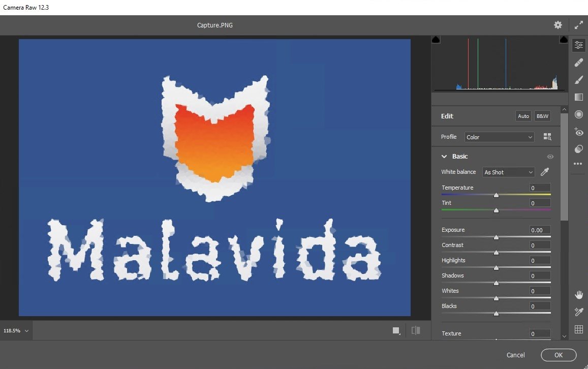Select the Spot Removal tool
Viewport: 588px width, 369px height.
pos(579,62)
